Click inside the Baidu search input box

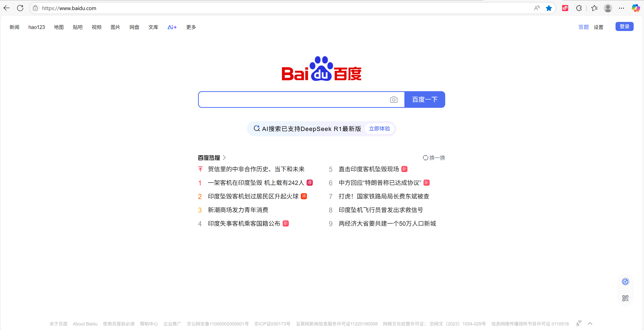coord(292,100)
